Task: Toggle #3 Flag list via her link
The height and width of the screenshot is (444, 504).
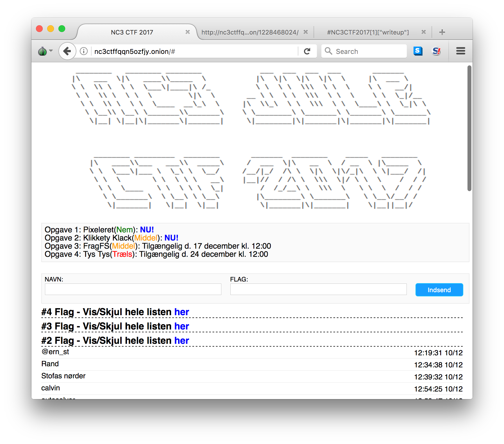Action: point(181,326)
